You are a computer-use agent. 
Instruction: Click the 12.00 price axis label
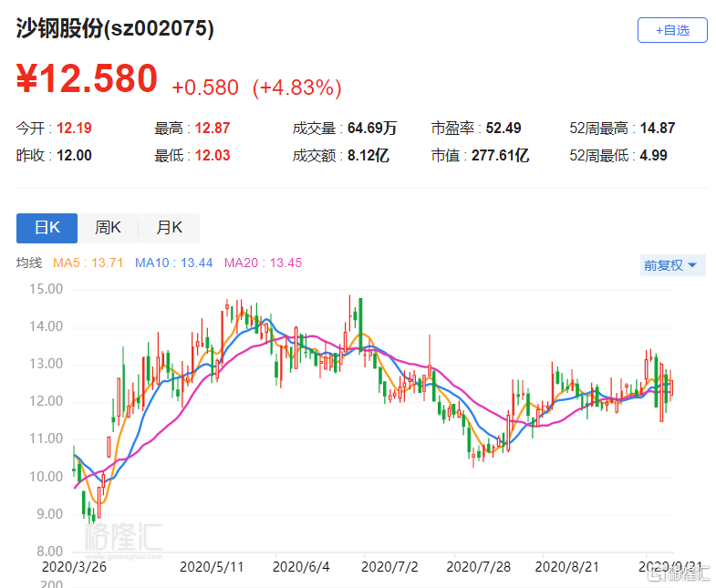coord(47,401)
